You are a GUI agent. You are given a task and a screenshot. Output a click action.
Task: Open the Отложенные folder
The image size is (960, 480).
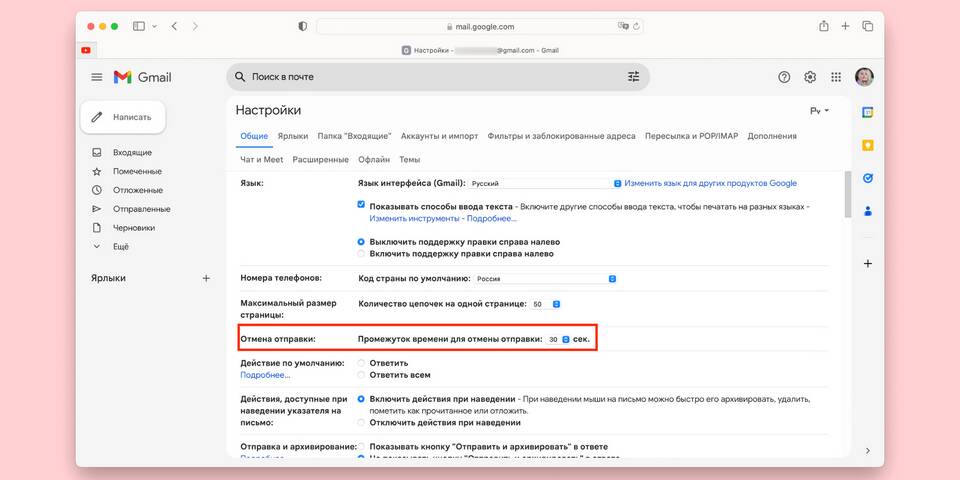(137, 190)
